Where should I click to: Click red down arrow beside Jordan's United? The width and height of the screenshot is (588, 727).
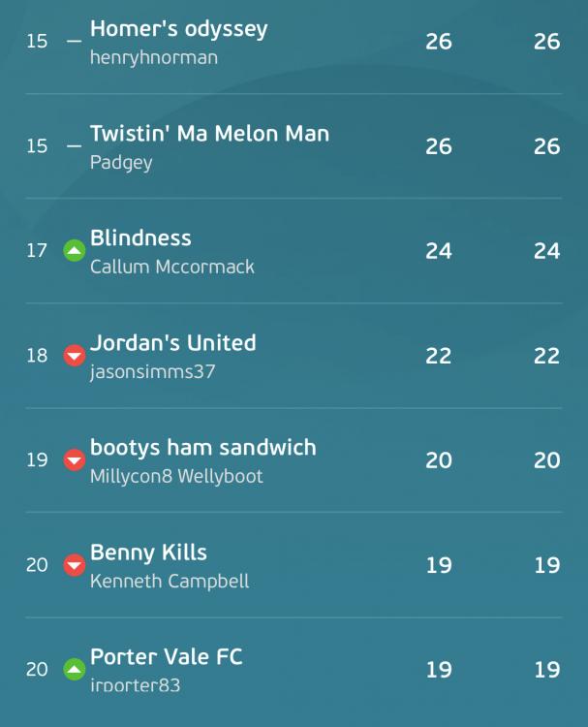(x=75, y=356)
